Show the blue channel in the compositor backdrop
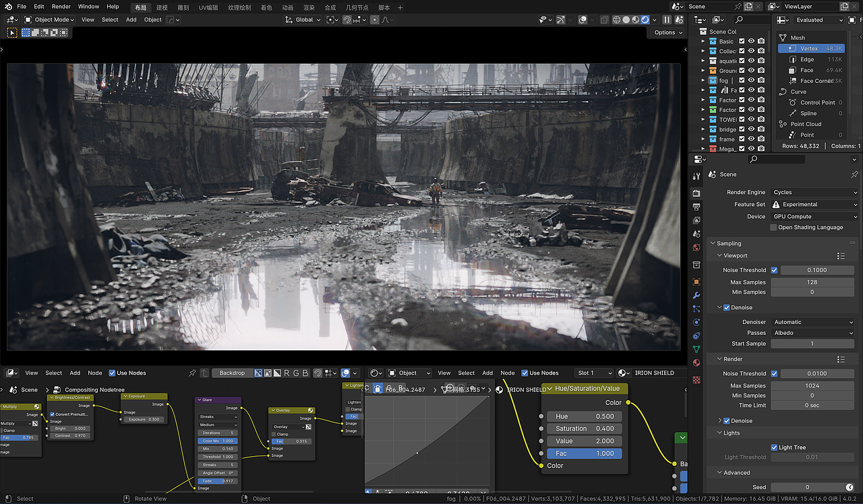The width and height of the screenshot is (863, 504). click(305, 373)
